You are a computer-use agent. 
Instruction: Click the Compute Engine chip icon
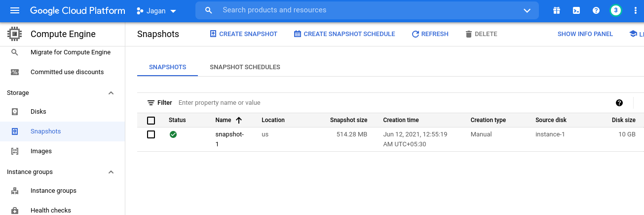(x=14, y=34)
